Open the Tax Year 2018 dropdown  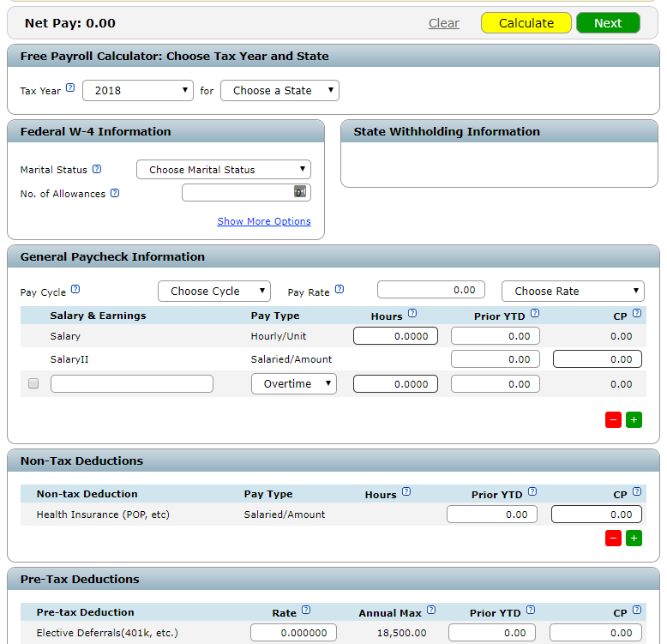138,91
